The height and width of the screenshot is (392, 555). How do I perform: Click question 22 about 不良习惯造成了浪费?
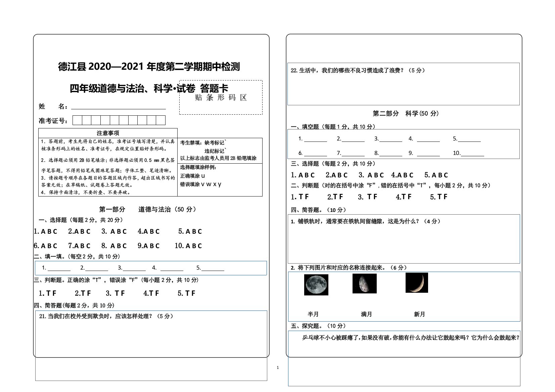(x=358, y=70)
